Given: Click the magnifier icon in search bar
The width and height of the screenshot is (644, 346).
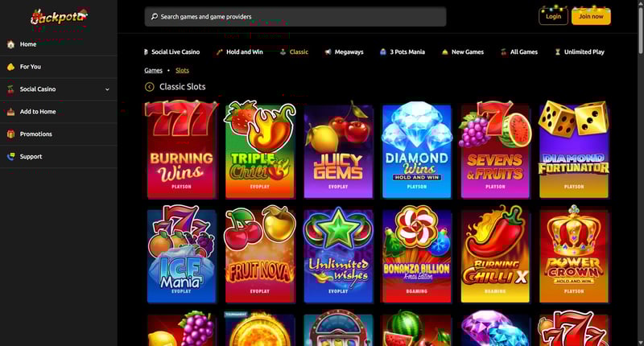Looking at the screenshot, I should pyautogui.click(x=155, y=17).
